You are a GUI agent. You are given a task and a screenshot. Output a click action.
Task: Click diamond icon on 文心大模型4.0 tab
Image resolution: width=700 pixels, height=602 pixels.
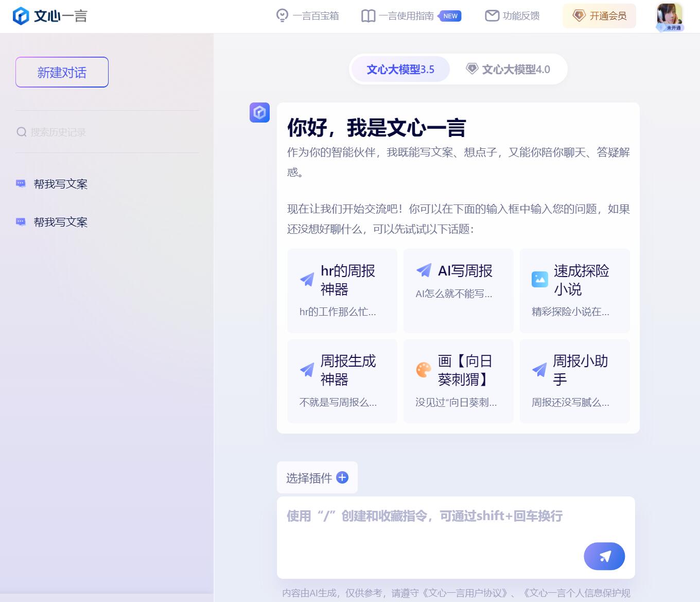pyautogui.click(x=472, y=68)
